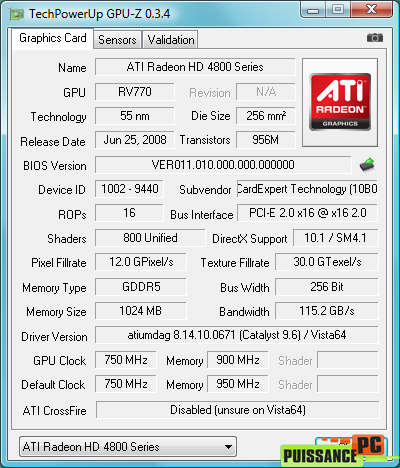Click the maximize window button

pos(338,10)
